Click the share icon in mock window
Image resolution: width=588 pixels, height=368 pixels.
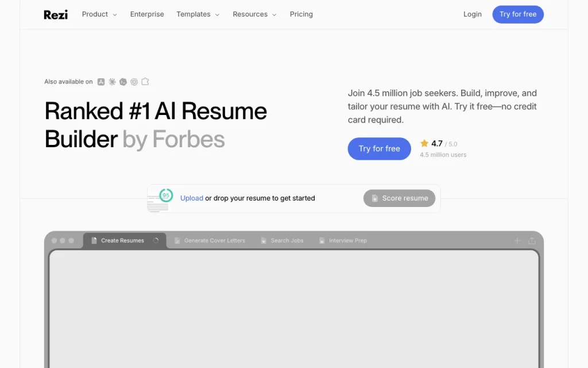(x=532, y=241)
